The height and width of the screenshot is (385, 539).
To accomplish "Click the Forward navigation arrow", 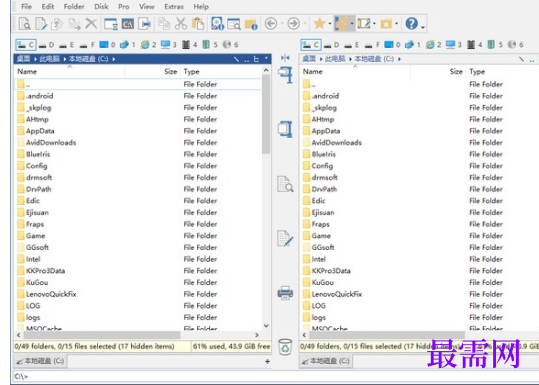I will click(x=293, y=24).
